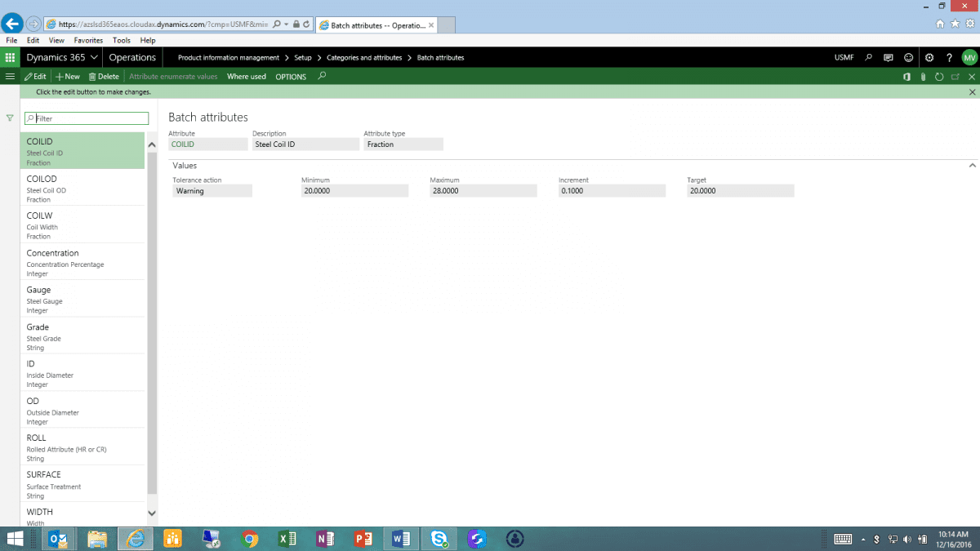Open the attachments paperclip icon
This screenshot has width=980, height=551.
[x=924, y=77]
